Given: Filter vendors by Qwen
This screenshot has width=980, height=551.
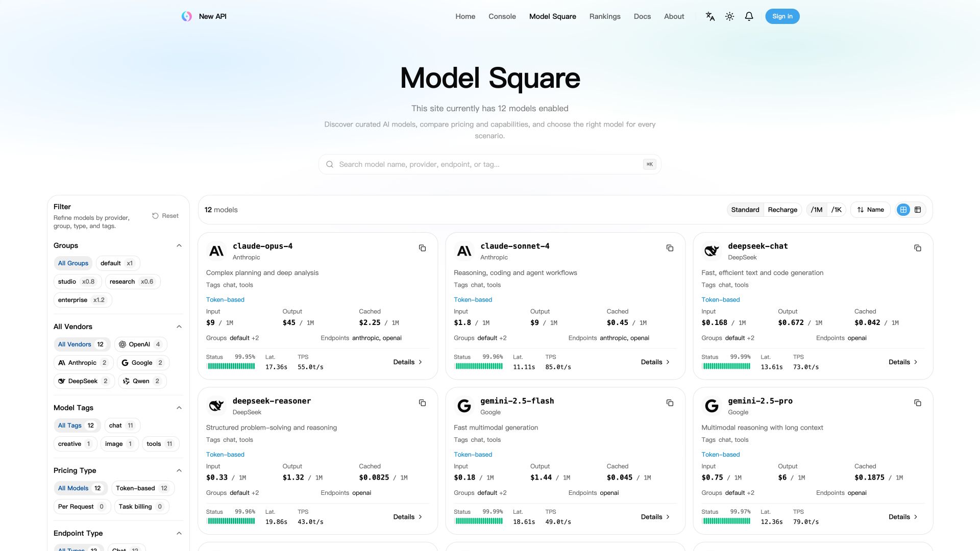Looking at the screenshot, I should click(142, 381).
